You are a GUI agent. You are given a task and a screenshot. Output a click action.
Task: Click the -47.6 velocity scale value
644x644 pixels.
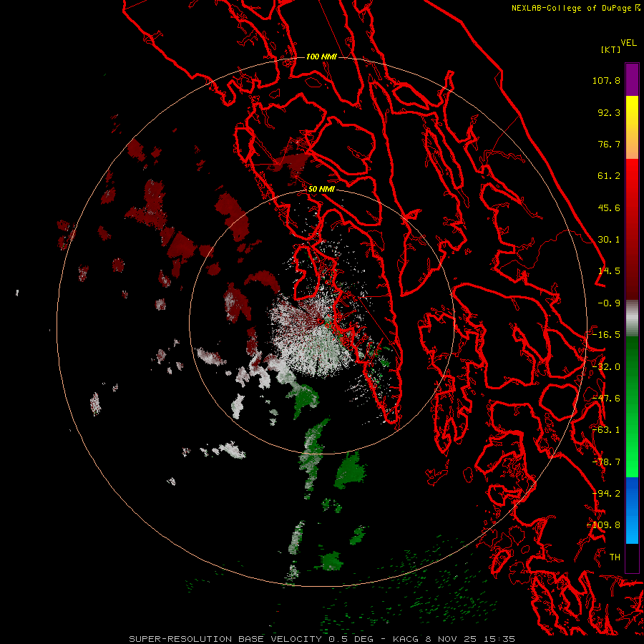[606, 399]
